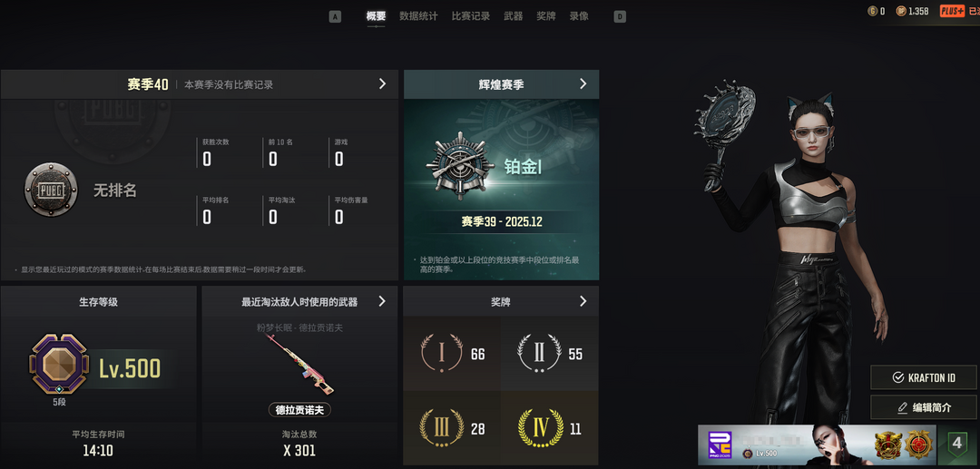This screenshot has width=980, height=469.
Task: Select the medal I laurel icon
Action: click(x=442, y=354)
